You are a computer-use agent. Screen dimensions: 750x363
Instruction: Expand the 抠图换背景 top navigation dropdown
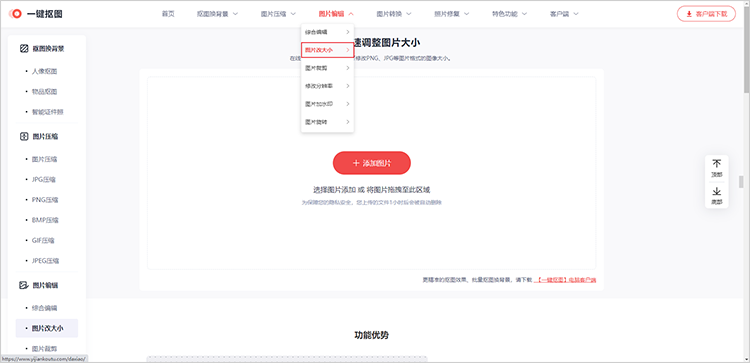[x=218, y=14]
